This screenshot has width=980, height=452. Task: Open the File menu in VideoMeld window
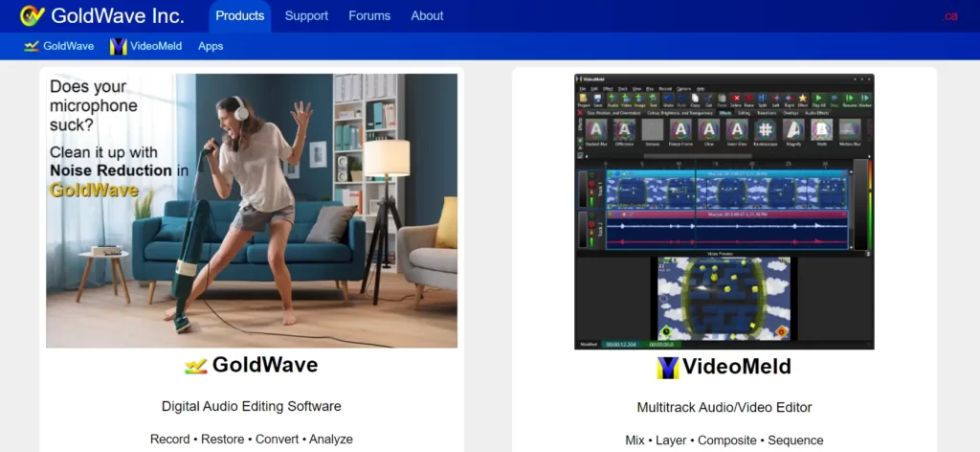tap(583, 89)
